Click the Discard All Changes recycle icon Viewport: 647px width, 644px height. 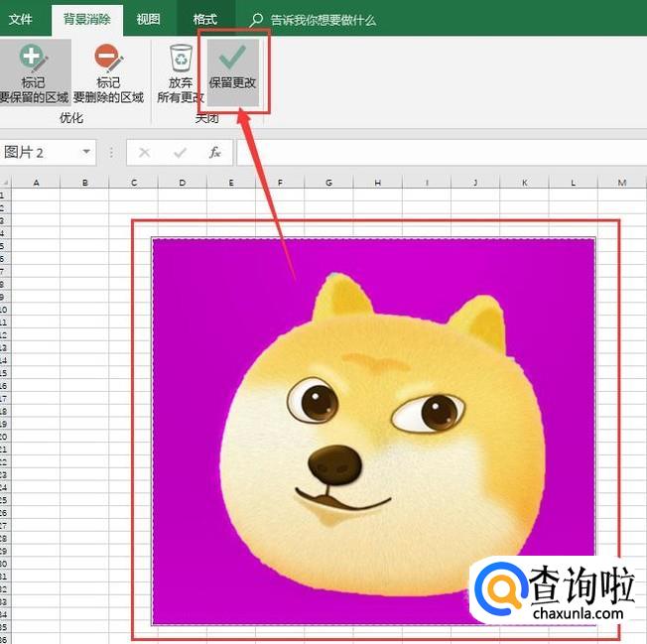(180, 72)
